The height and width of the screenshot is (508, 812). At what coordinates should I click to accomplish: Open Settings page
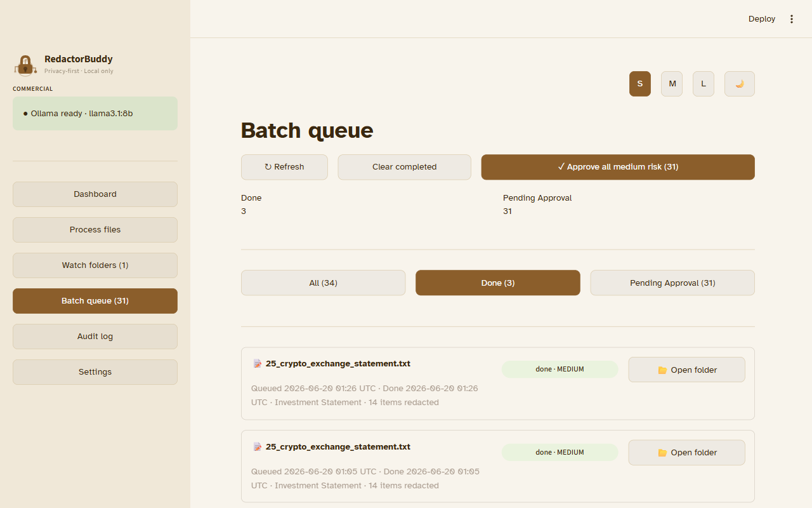(95, 372)
